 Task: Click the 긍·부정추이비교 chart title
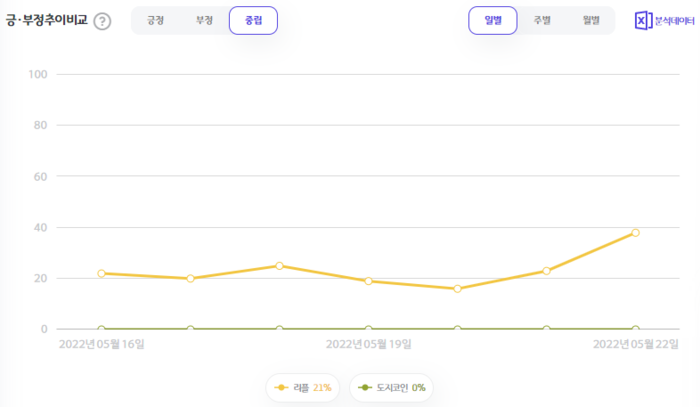46,20
